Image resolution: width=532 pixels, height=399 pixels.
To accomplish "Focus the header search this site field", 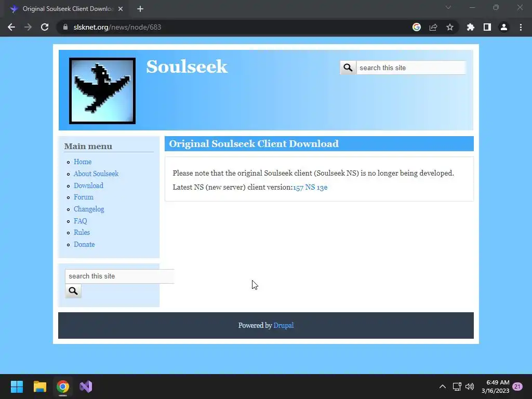I will point(411,68).
